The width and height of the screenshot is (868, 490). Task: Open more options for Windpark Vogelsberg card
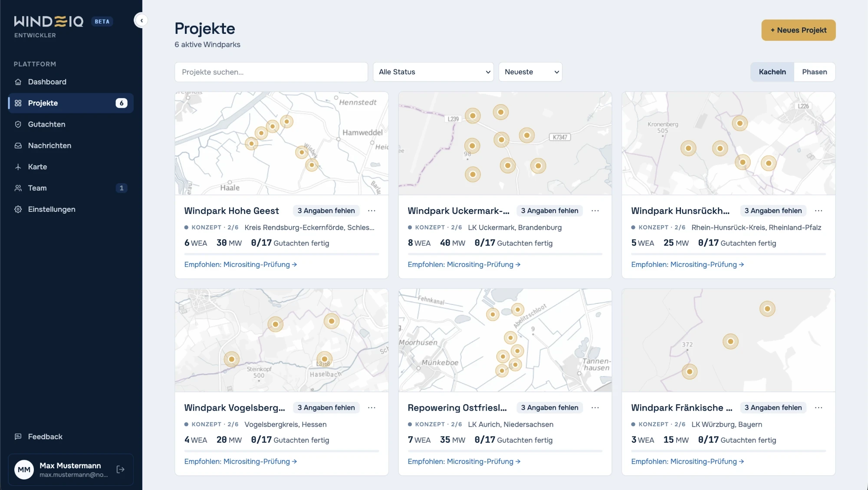point(372,408)
